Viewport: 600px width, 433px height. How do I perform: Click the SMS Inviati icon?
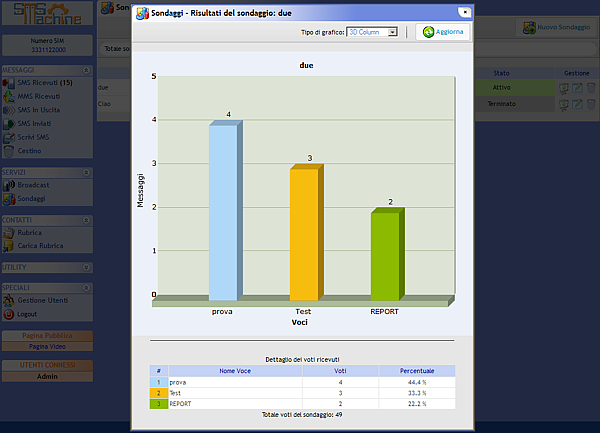(8, 124)
